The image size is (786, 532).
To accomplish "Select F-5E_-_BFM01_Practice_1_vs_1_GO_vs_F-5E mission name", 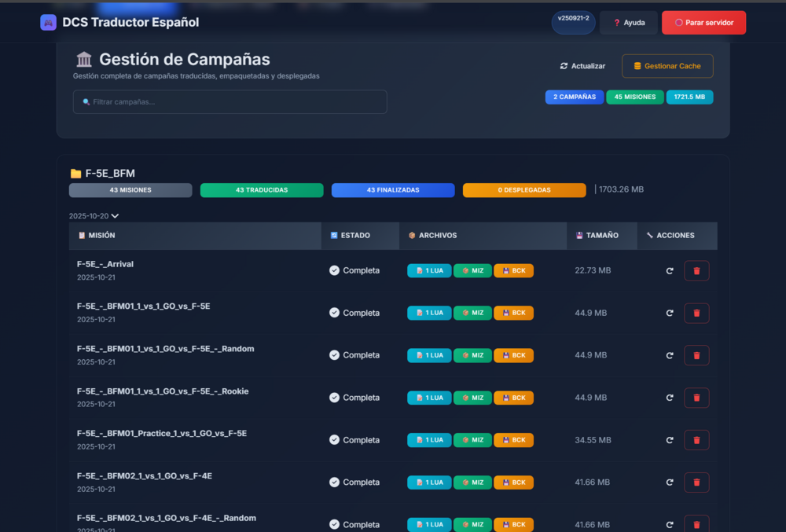I will pos(161,433).
